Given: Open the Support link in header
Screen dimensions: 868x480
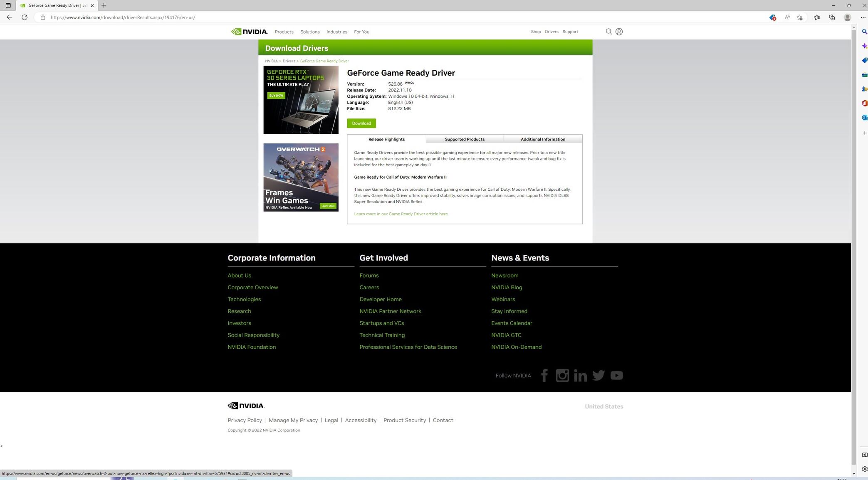Looking at the screenshot, I should tap(570, 32).
